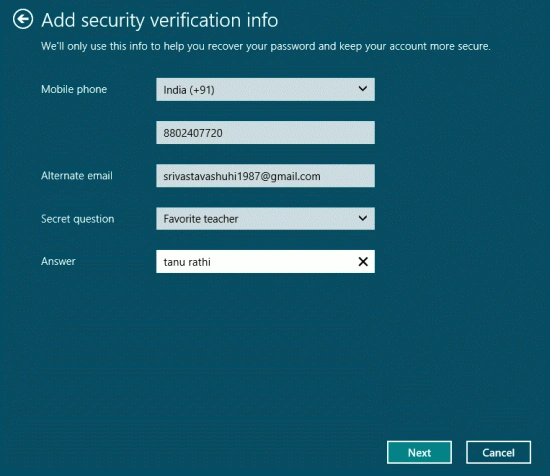550x476 pixels.
Task: Click the Alternate email label
Action: pyautogui.click(x=77, y=175)
